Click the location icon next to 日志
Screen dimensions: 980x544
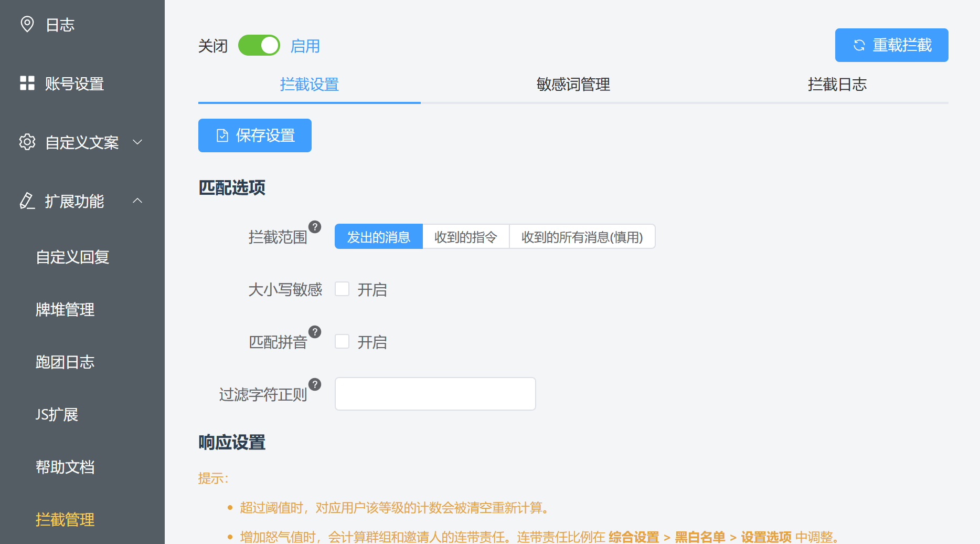click(x=27, y=24)
